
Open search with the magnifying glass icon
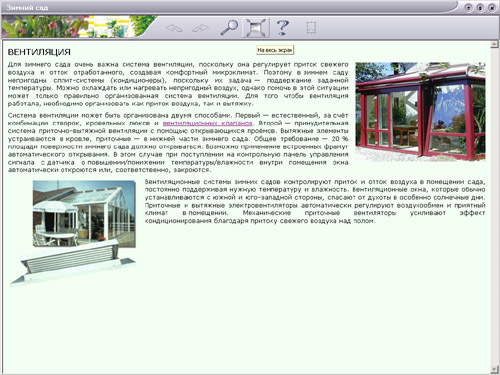[x=229, y=28]
